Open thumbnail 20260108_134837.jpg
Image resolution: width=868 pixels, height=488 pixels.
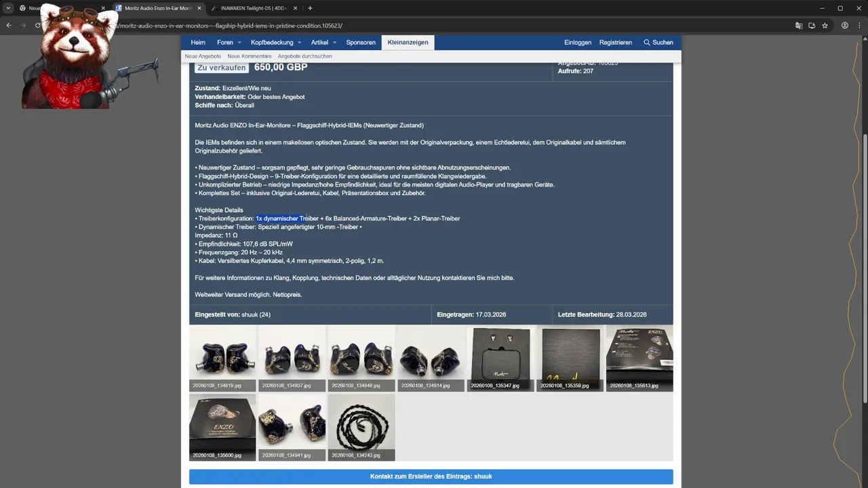pos(292,359)
